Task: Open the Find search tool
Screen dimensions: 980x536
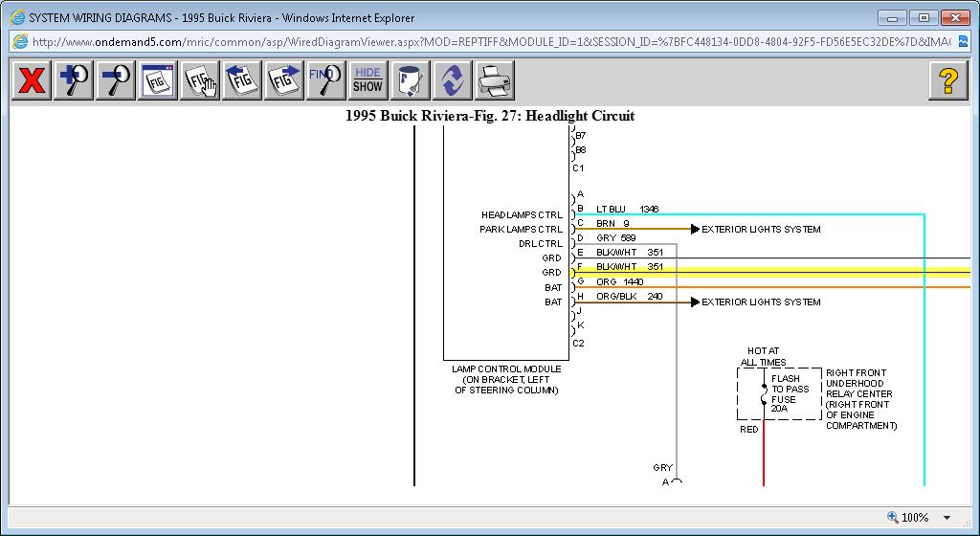Action: tap(326, 80)
